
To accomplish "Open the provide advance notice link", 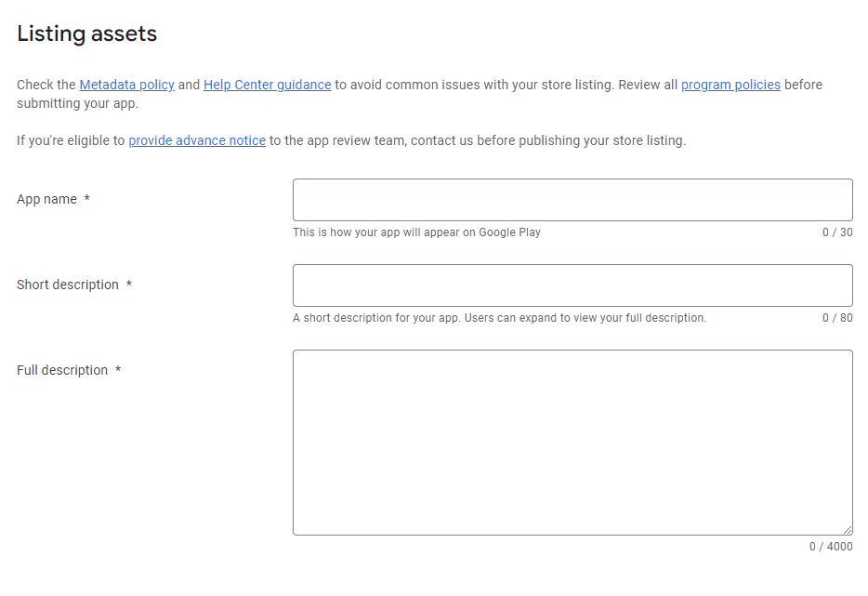I will (x=197, y=140).
